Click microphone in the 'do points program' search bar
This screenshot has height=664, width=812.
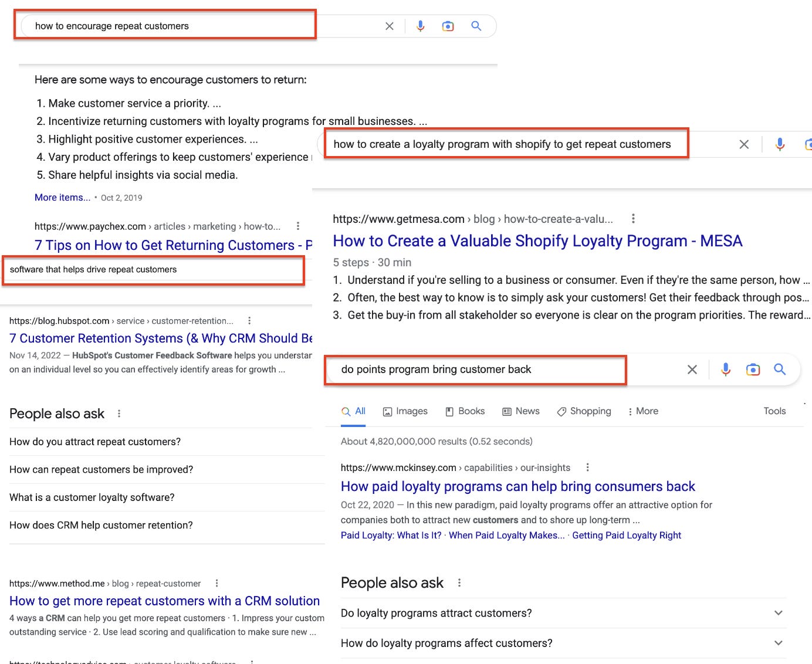(x=726, y=370)
